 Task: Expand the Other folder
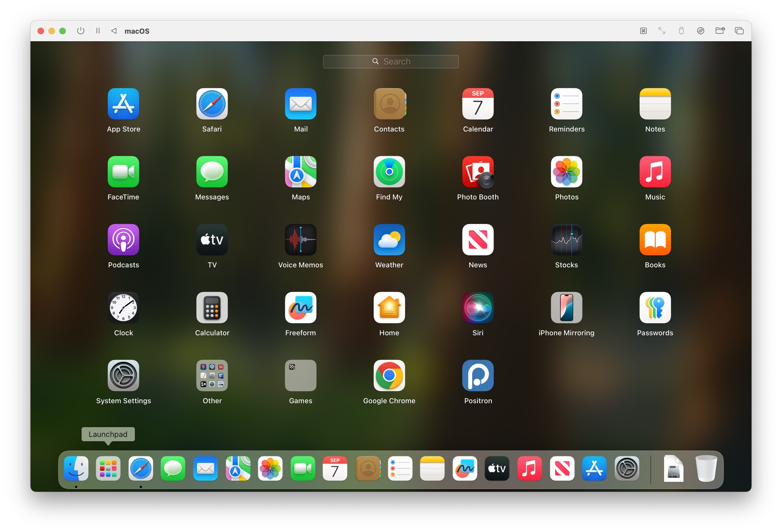[x=212, y=375]
